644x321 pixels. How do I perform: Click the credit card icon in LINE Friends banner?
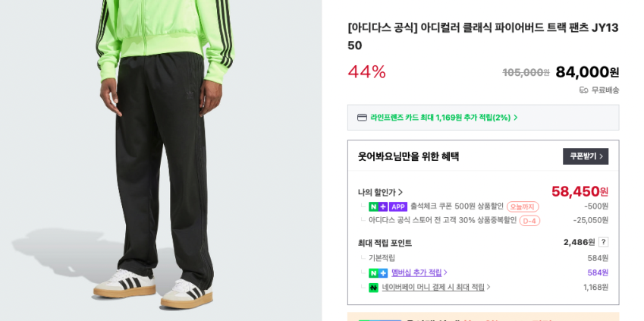pos(362,118)
